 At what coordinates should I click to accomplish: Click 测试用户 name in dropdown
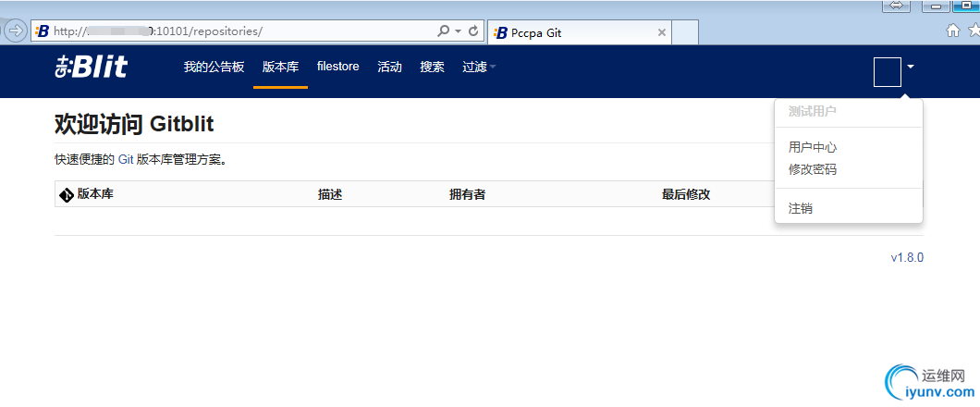click(x=813, y=112)
